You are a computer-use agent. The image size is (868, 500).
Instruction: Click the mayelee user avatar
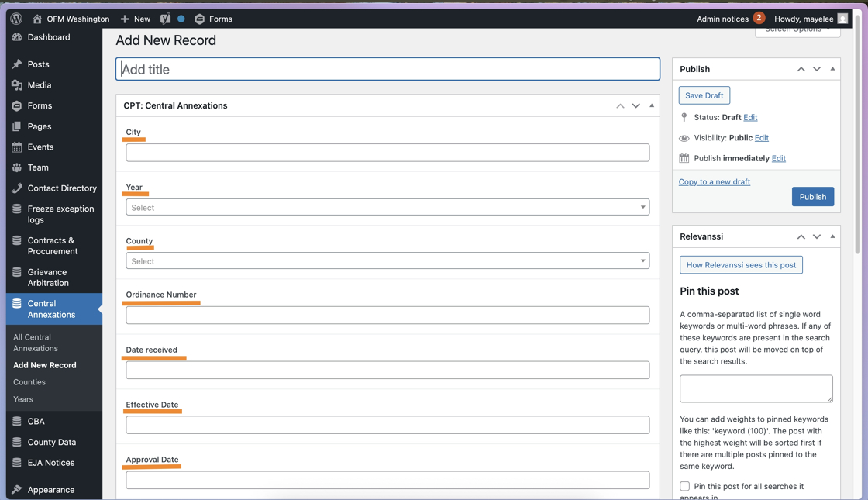842,19
